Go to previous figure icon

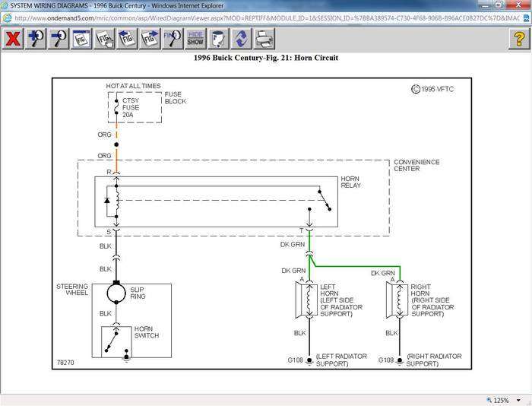[x=127, y=39]
